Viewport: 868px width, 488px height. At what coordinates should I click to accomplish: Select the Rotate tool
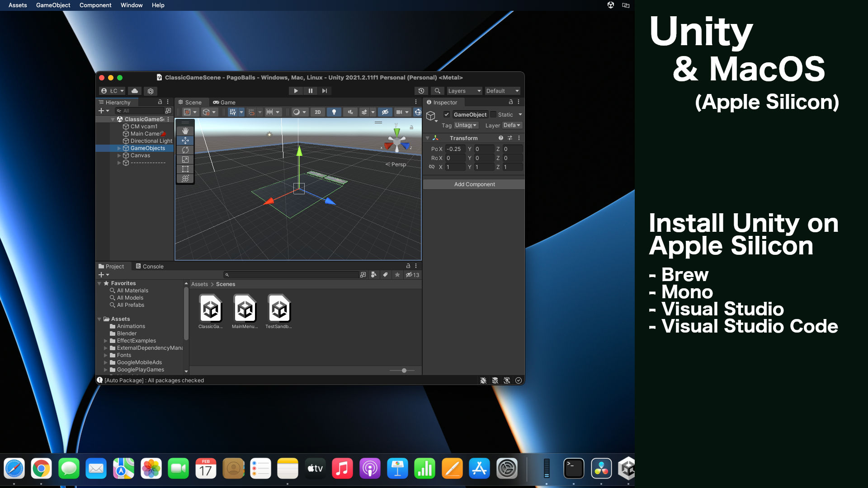point(185,150)
